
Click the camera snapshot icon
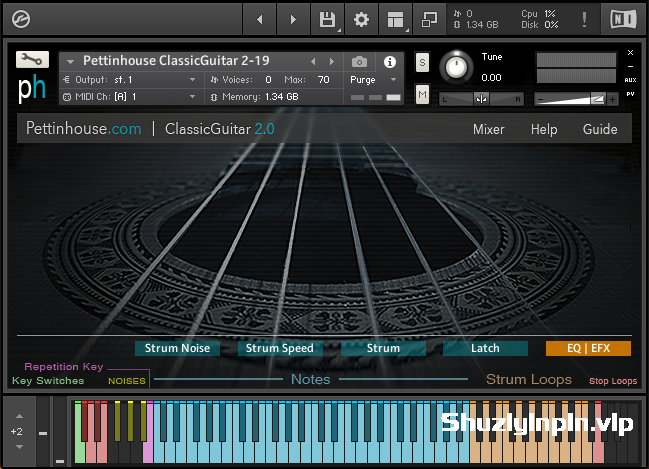pyautogui.click(x=359, y=62)
